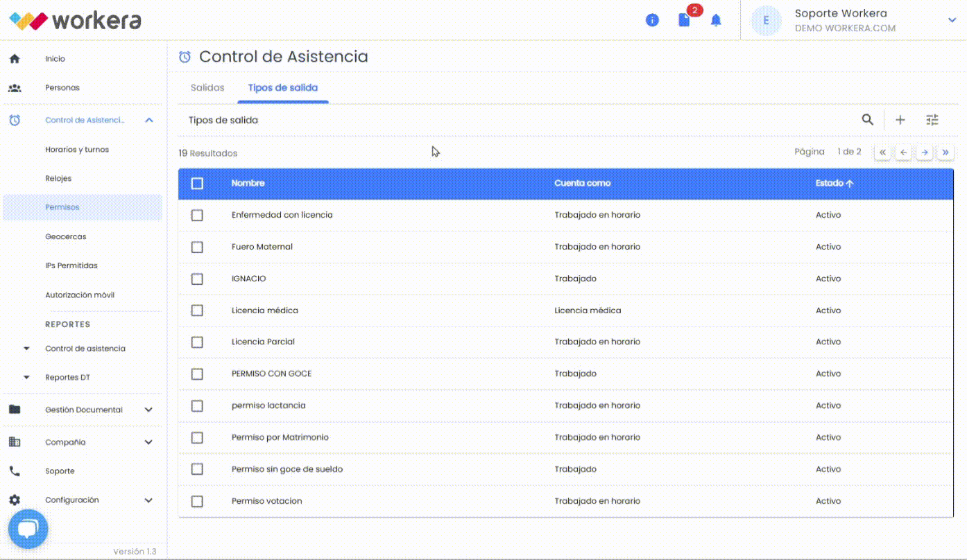Open the Autorización móvil menu item
The image size is (967, 560).
click(80, 295)
